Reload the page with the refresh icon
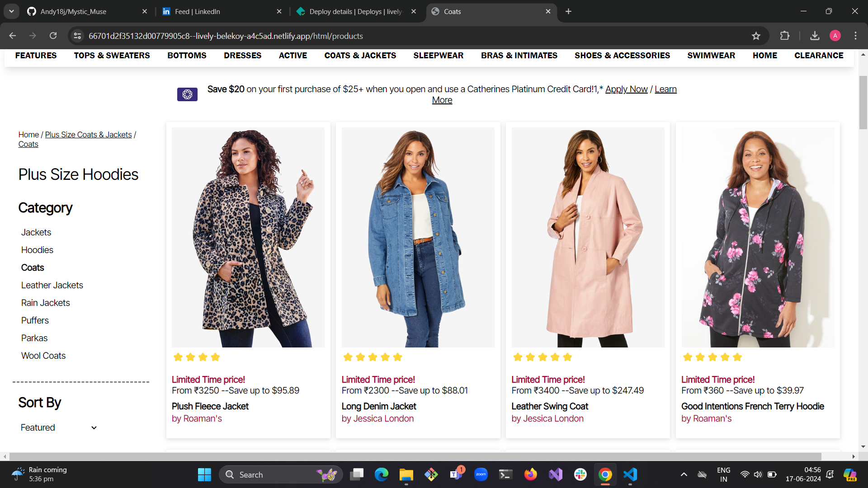 pyautogui.click(x=53, y=36)
